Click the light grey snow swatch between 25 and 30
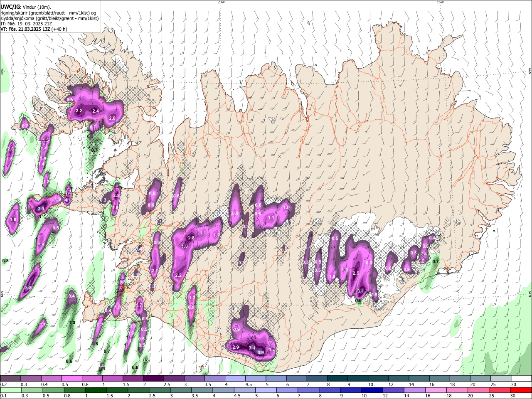532x399 pixels. tap(501, 378)
